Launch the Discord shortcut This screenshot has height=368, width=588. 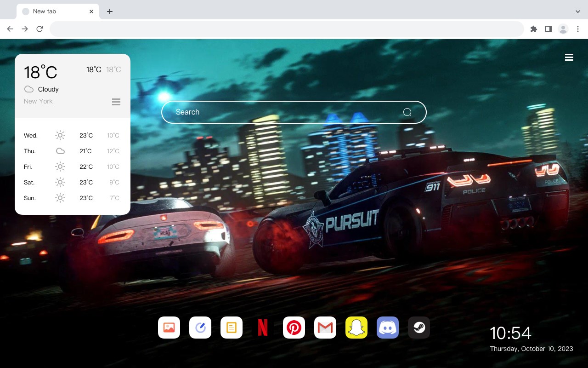(388, 328)
